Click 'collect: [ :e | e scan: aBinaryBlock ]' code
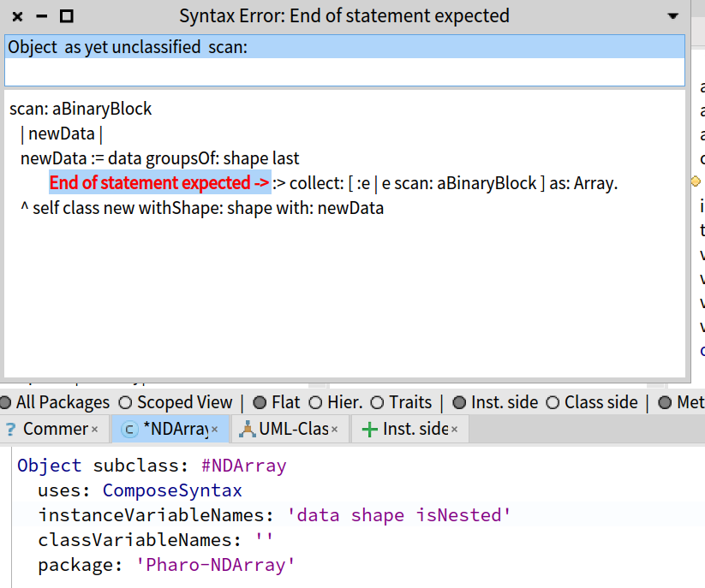The image size is (705, 588). point(417,183)
